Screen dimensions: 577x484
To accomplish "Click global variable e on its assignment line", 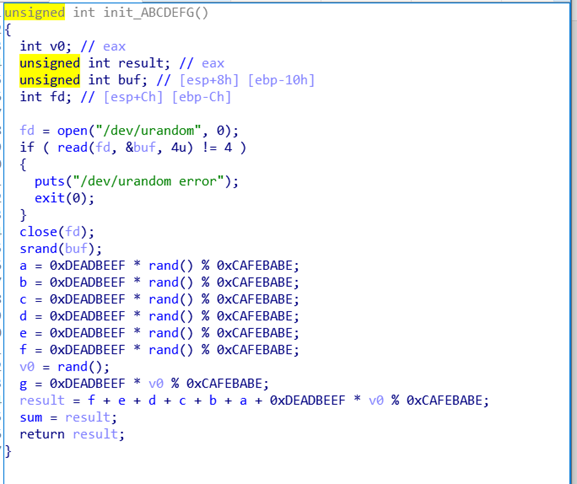I will 23,333.
